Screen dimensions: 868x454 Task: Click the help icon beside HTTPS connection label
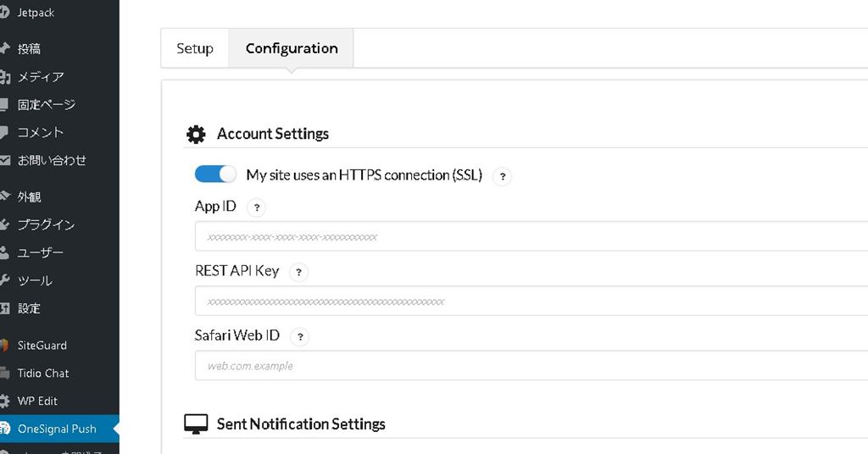point(502,176)
